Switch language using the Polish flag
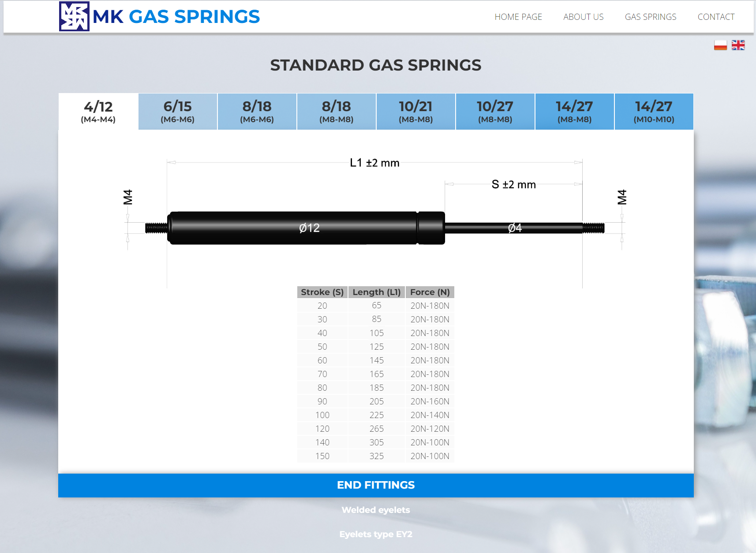This screenshot has width=756, height=553. click(x=720, y=45)
